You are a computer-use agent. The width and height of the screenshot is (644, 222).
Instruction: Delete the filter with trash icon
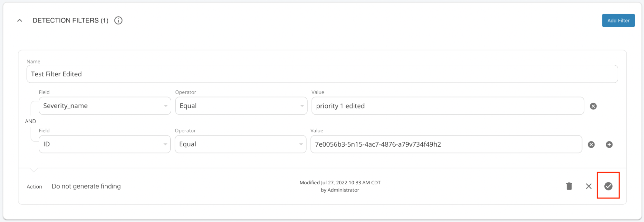pos(569,186)
